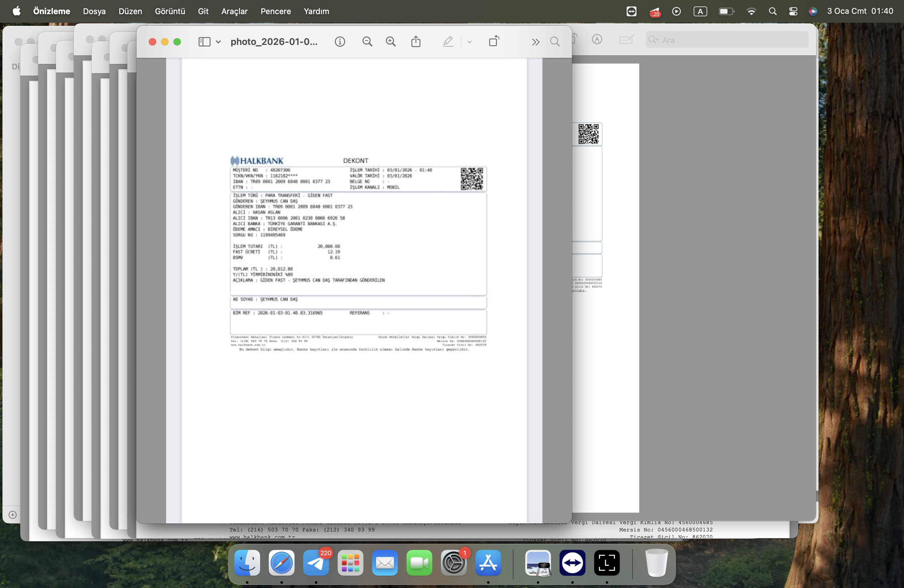This screenshot has height=588, width=904.
Task: Open Control Center
Action: pyautogui.click(x=793, y=11)
